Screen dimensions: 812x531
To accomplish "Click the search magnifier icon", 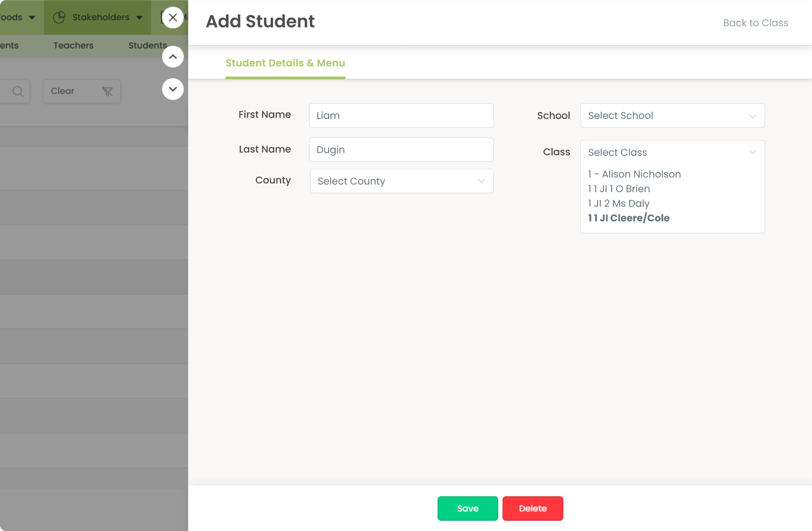I will pos(18,91).
